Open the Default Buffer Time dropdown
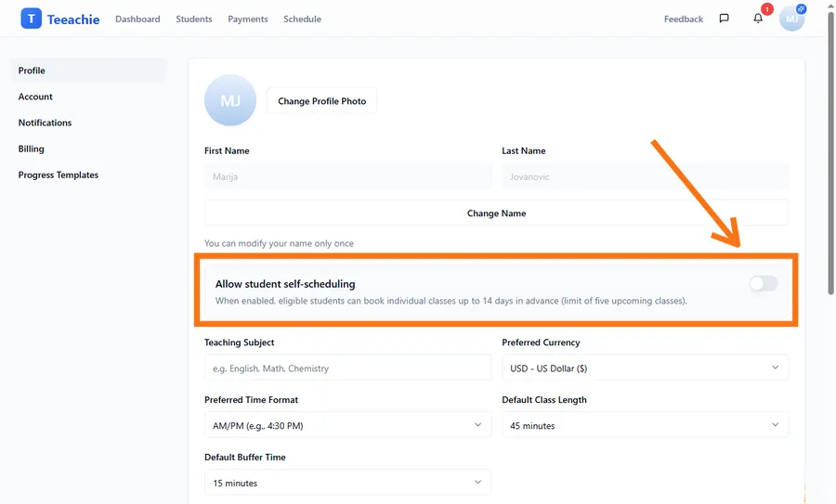Viewport: 836px width, 504px height. [347, 483]
